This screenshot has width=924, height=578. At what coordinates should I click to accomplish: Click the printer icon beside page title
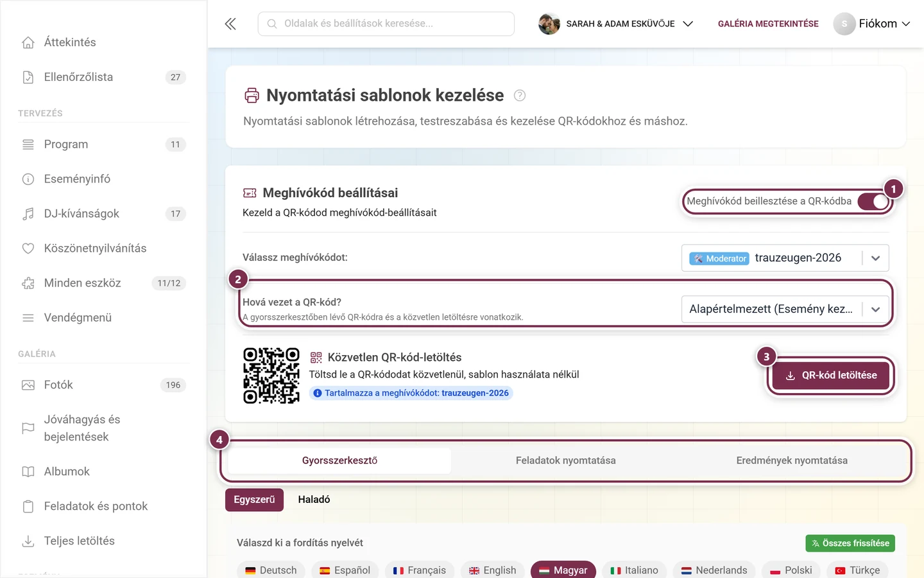(x=252, y=96)
